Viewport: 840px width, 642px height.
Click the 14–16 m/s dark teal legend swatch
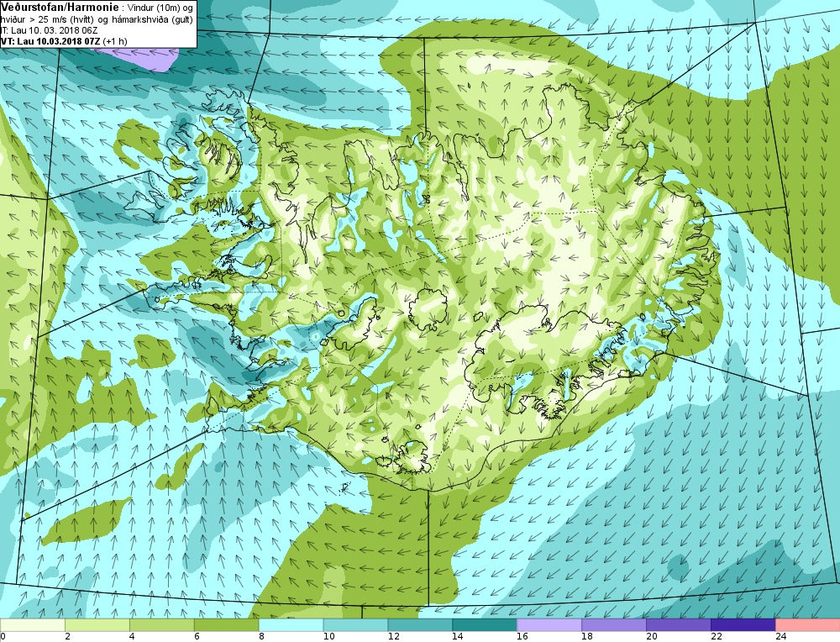[x=485, y=625]
